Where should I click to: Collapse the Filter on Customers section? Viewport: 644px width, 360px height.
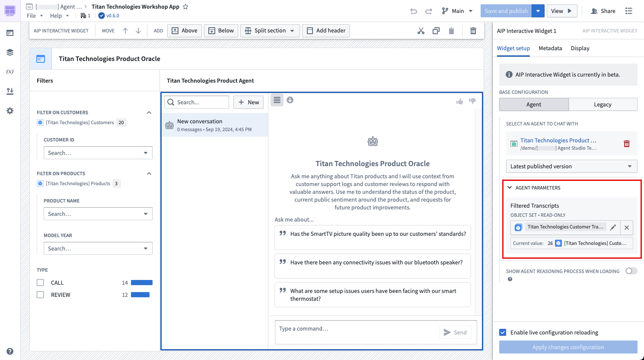point(149,112)
